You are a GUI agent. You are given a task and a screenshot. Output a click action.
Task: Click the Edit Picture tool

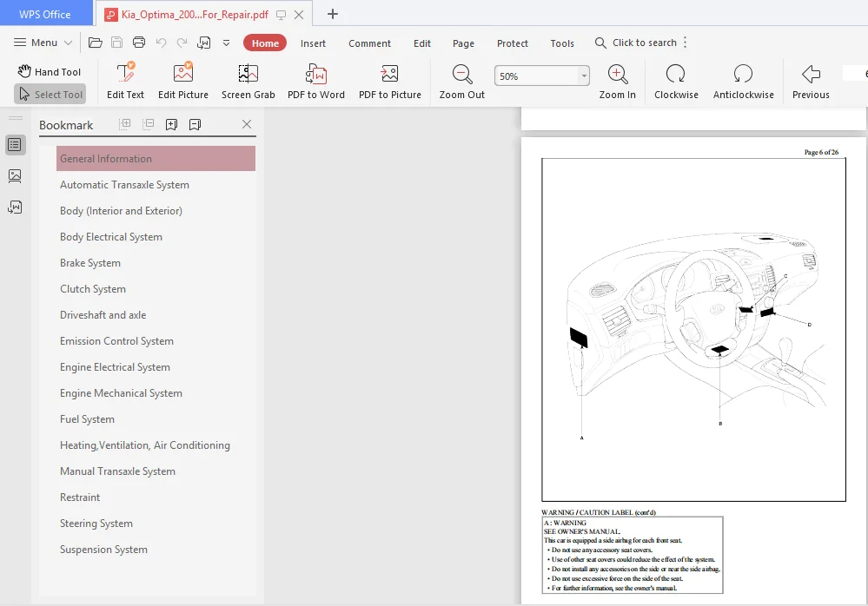[183, 81]
